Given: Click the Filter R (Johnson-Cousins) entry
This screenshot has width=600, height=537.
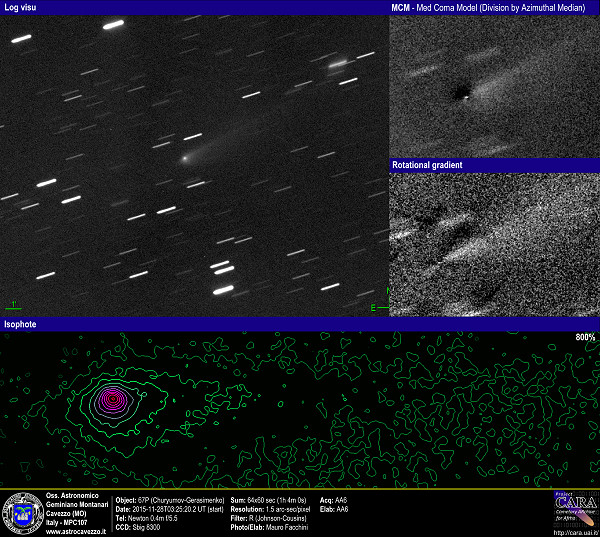Looking at the screenshot, I should click(x=262, y=519).
